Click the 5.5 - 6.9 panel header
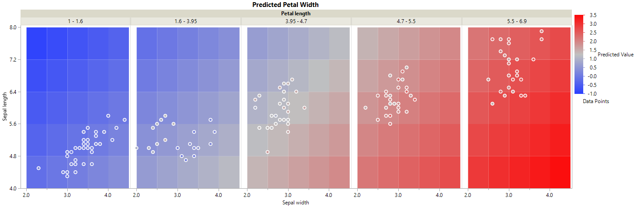 coord(517,21)
